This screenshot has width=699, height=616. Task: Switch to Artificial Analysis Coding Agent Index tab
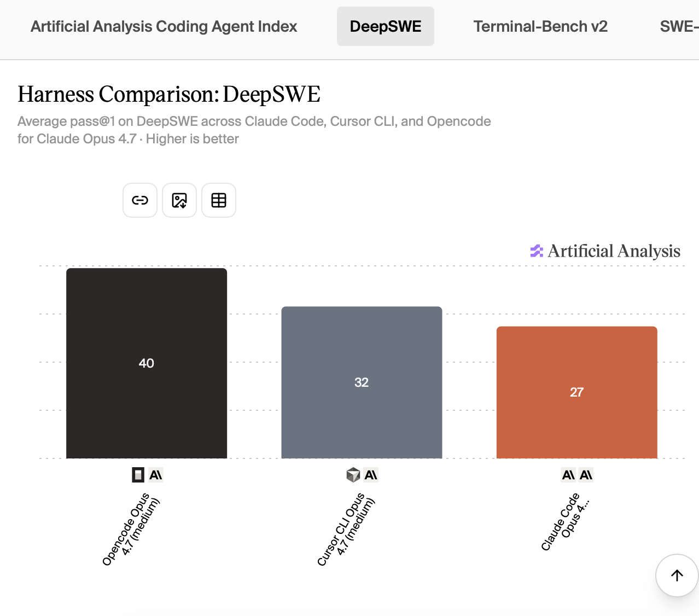coord(164,26)
